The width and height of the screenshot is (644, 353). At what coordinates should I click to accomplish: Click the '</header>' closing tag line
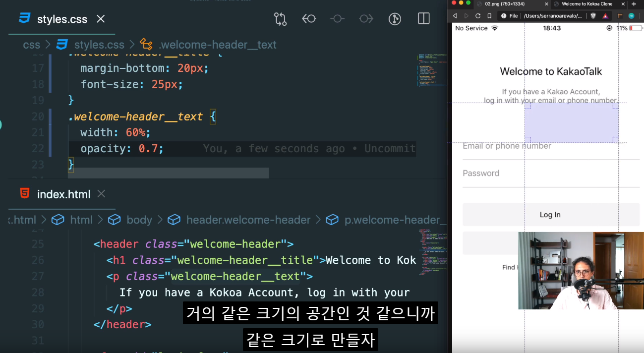click(122, 325)
